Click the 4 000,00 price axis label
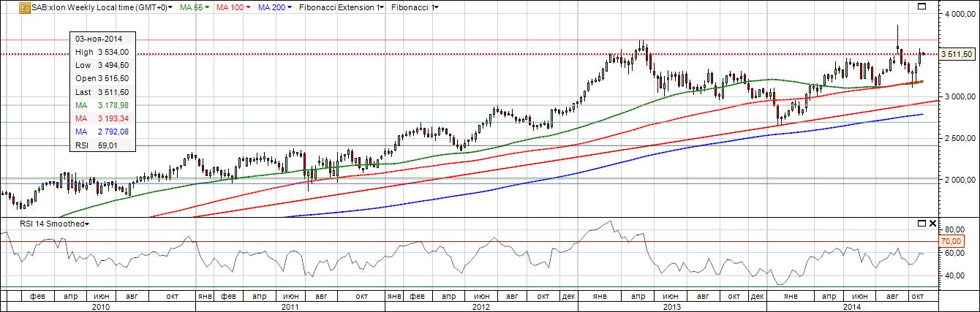The width and height of the screenshot is (980, 312). [959, 14]
